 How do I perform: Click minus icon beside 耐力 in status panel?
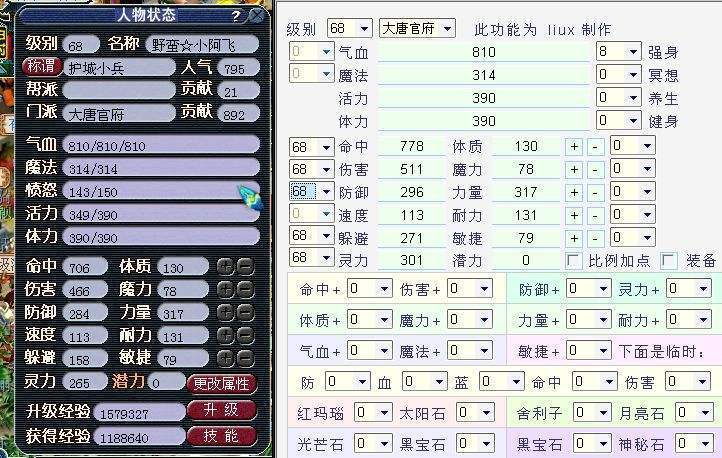coord(243,335)
